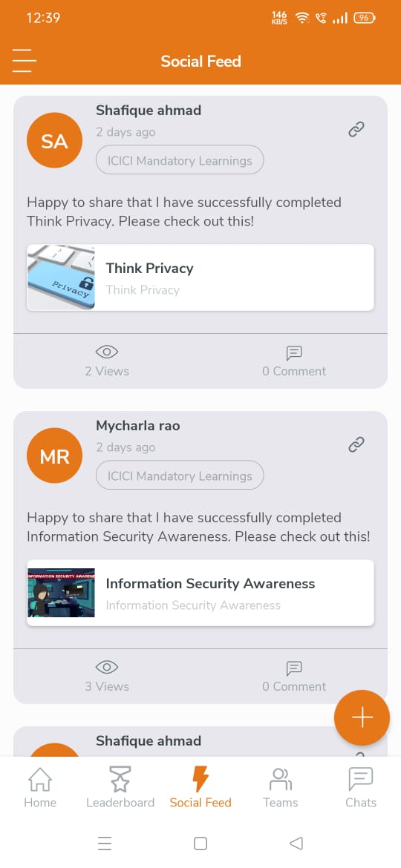Open the Think Privacy course card

pyautogui.click(x=200, y=277)
